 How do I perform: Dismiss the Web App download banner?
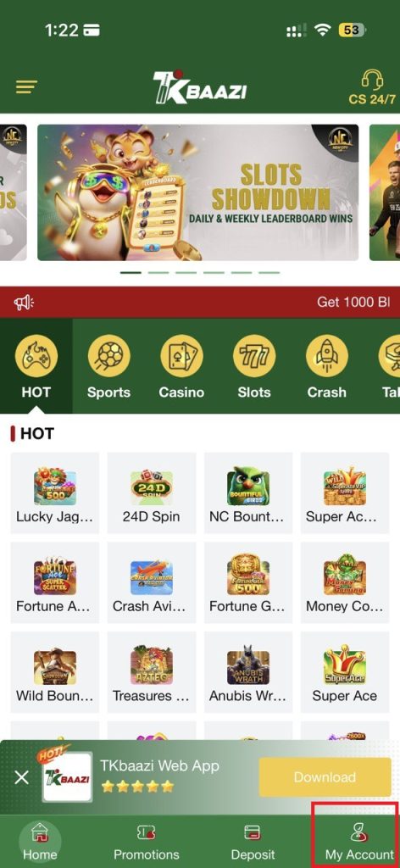[x=21, y=778]
